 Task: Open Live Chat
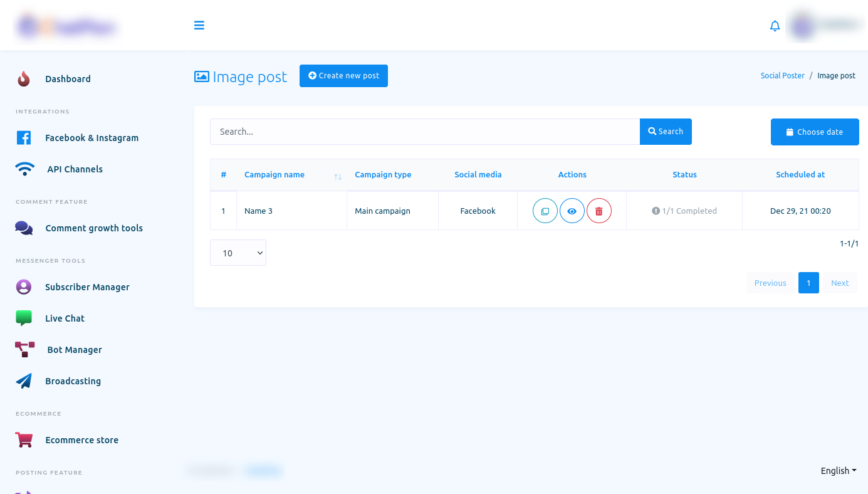(65, 318)
